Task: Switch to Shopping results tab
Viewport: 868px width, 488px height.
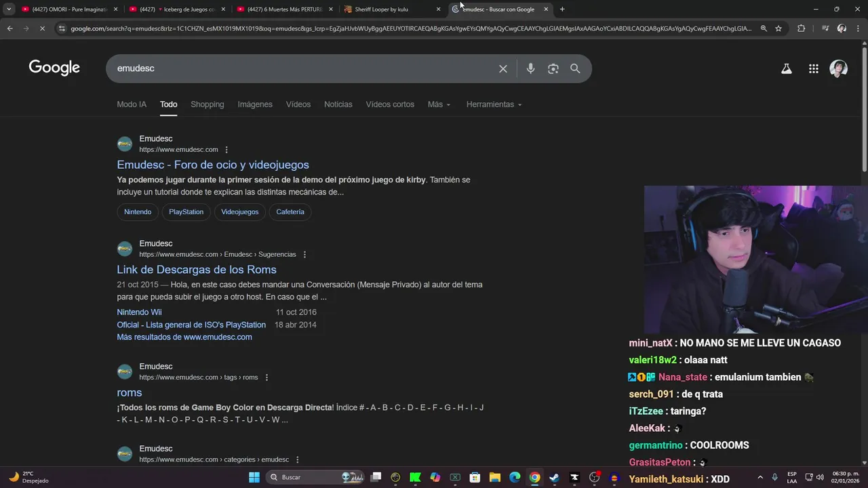Action: coord(208,104)
